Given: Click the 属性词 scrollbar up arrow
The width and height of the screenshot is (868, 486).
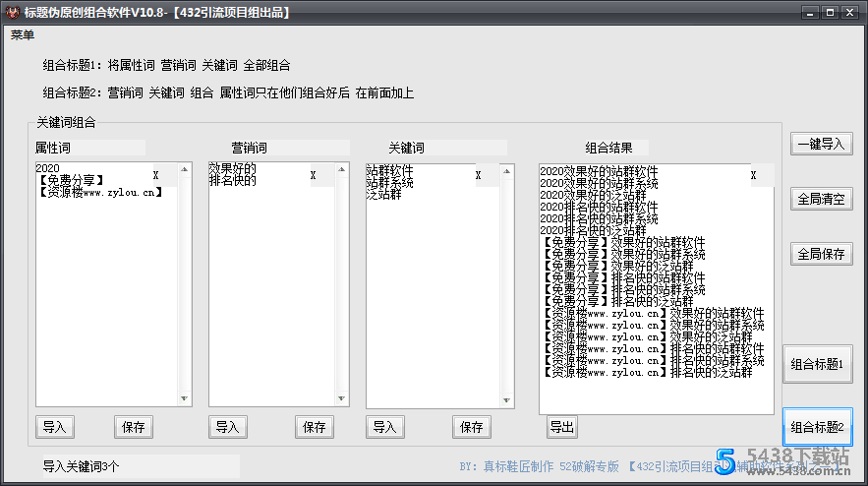Looking at the screenshot, I should [x=185, y=169].
